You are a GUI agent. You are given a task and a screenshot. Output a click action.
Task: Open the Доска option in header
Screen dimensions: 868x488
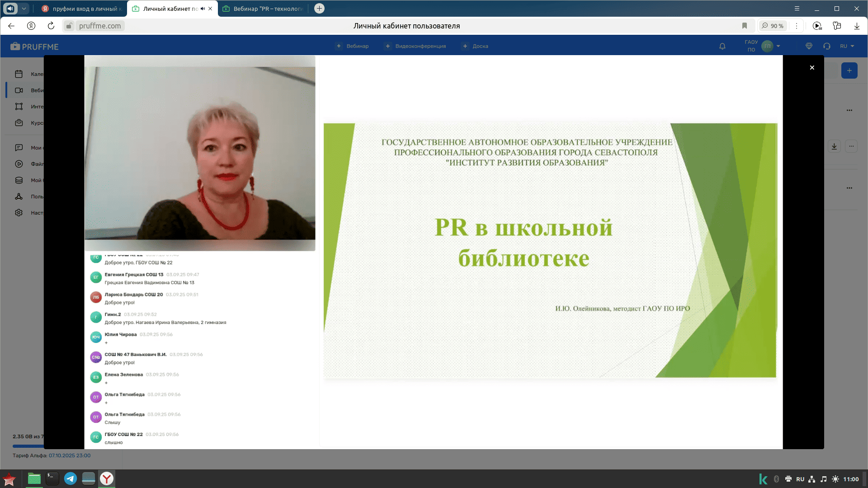tap(475, 46)
